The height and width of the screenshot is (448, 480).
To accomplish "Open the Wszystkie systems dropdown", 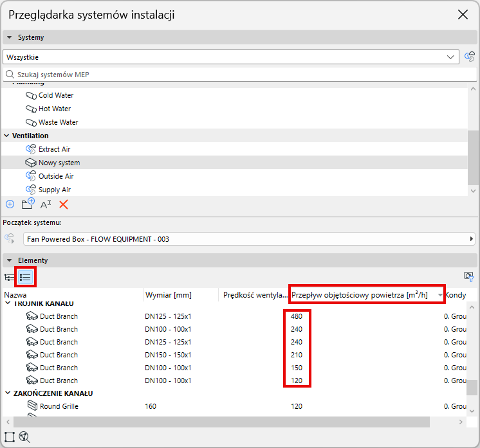I will (x=231, y=57).
